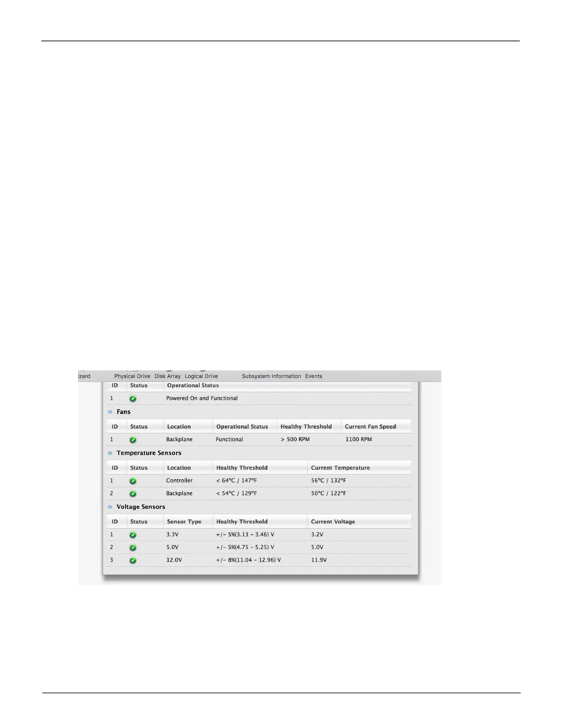This screenshot has height=728, width=563.
Task: Click the green status icon for Powered On and Functional
Action: click(x=133, y=398)
